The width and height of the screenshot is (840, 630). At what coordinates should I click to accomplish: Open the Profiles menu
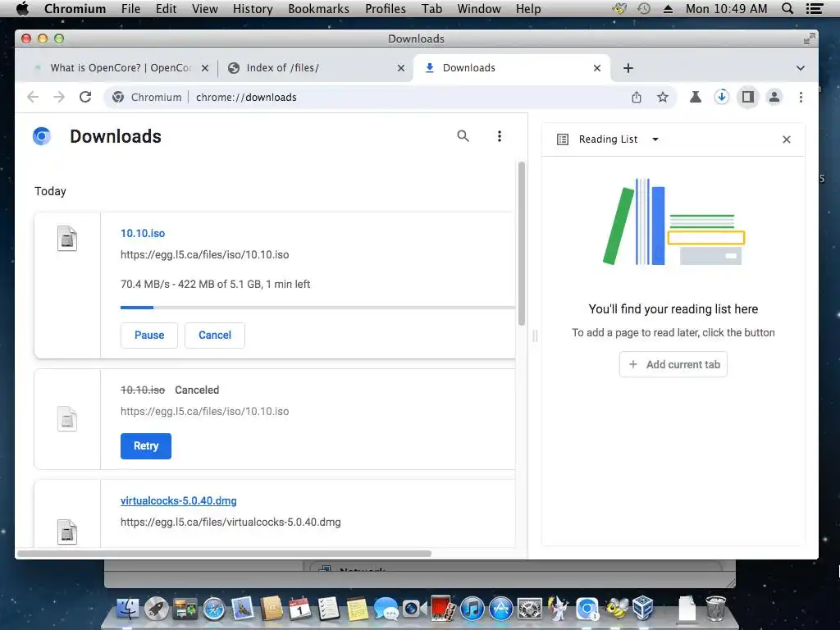[386, 8]
